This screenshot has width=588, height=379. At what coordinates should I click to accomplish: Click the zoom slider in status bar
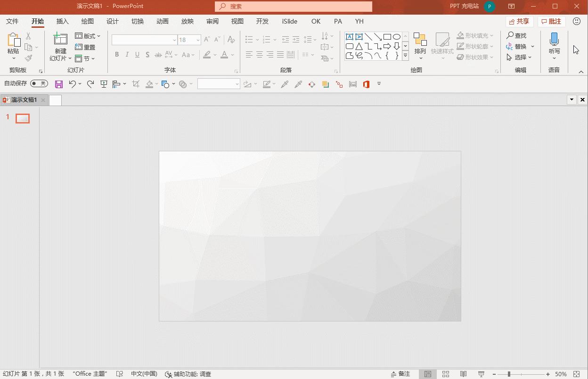[509, 374]
